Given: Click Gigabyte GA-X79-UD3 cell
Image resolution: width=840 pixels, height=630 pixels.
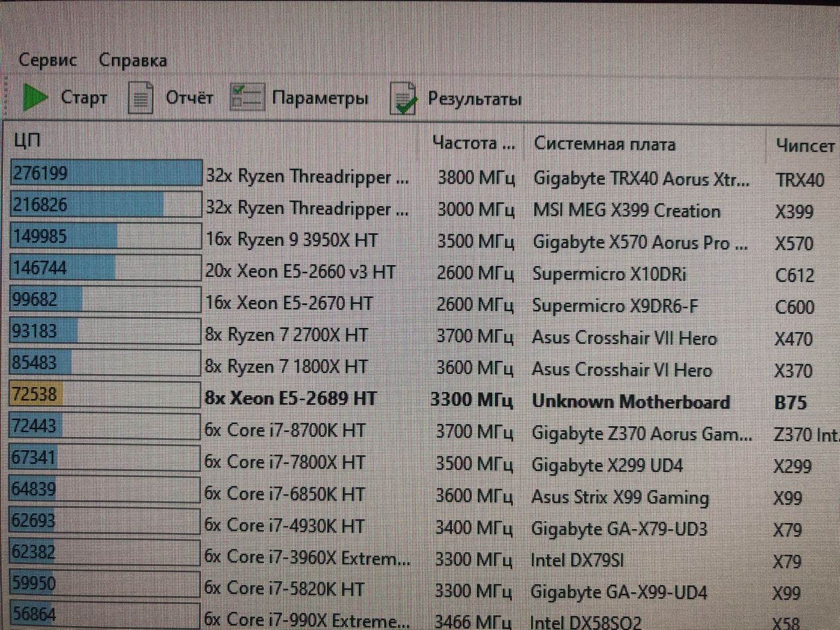Looking at the screenshot, I should pos(619,528).
